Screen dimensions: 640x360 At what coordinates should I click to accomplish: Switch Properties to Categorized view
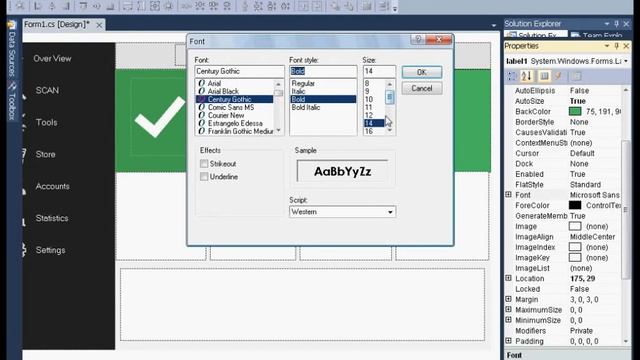pos(512,76)
